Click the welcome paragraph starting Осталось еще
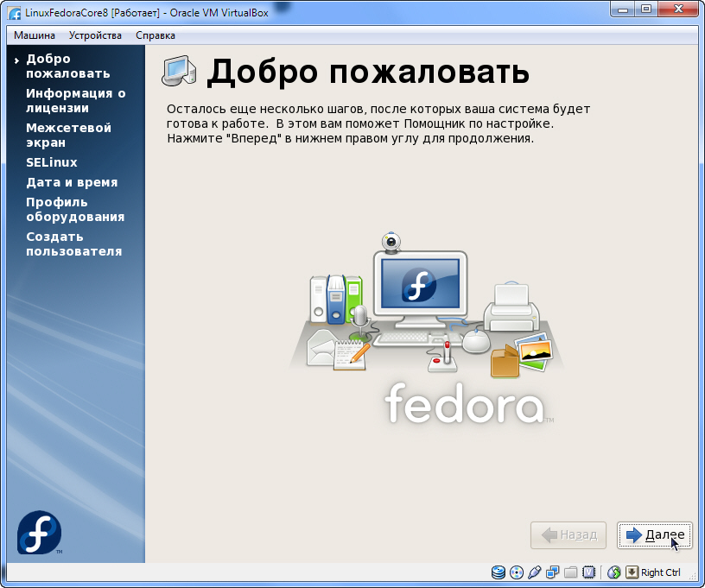705x588 pixels. coord(378,123)
